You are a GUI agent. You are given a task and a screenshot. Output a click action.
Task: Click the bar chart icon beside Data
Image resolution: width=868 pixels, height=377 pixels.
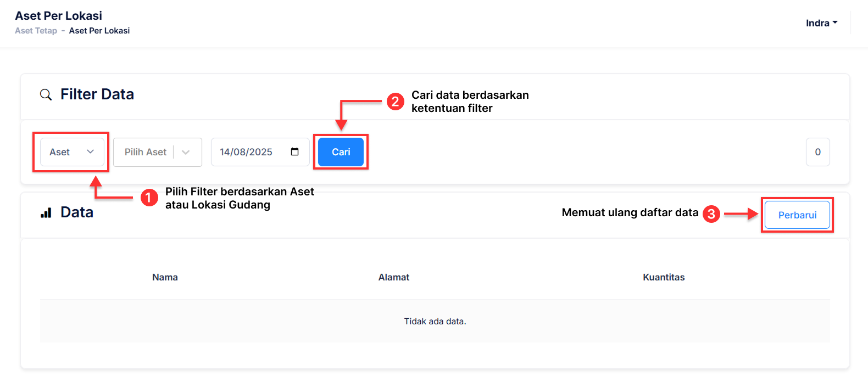[46, 213]
